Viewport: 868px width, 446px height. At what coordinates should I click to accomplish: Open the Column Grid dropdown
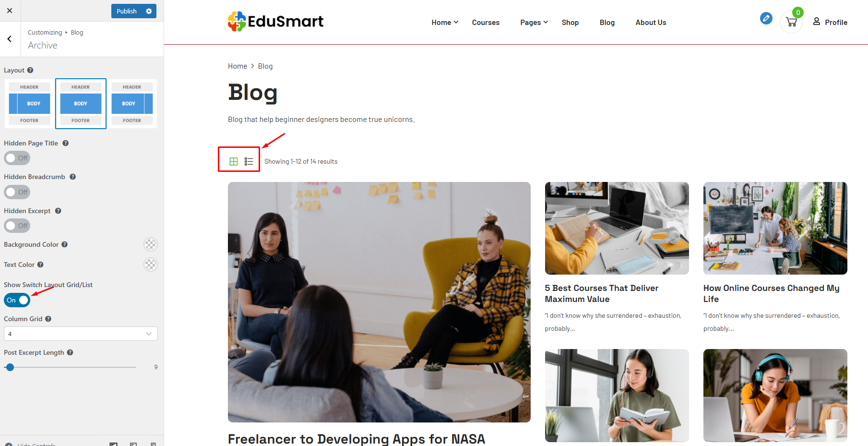(81, 334)
